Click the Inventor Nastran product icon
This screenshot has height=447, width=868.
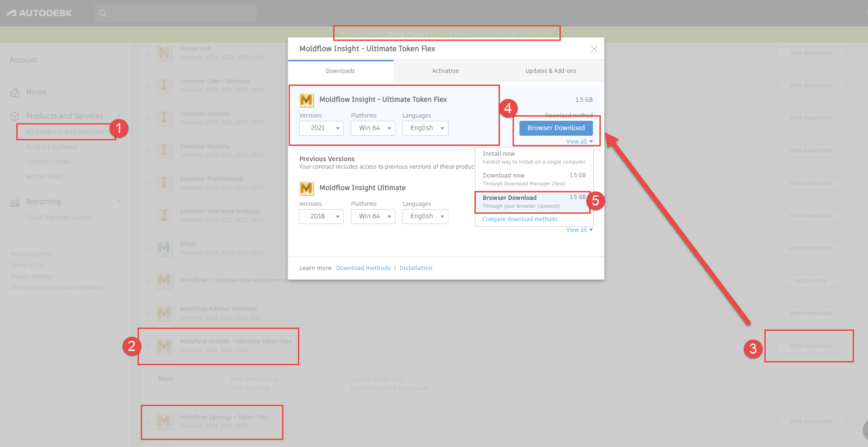164,118
